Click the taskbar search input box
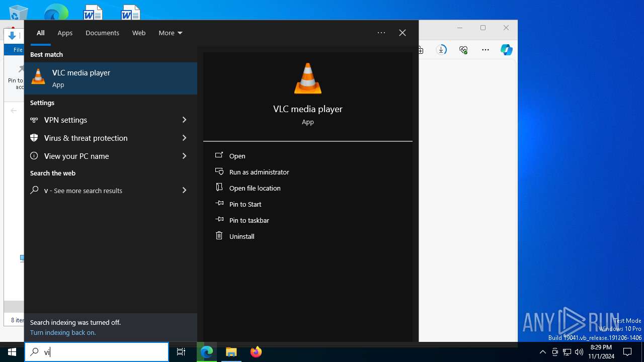The image size is (644, 362). [97, 352]
